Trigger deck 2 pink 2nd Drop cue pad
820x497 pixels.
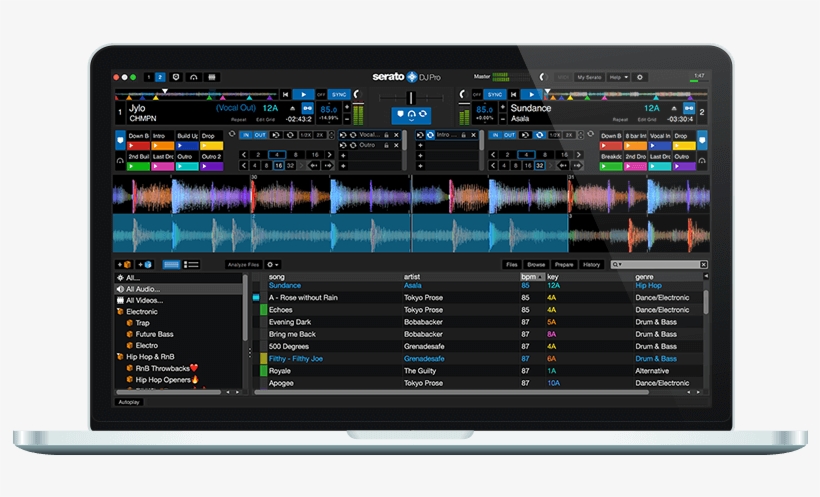(x=635, y=166)
